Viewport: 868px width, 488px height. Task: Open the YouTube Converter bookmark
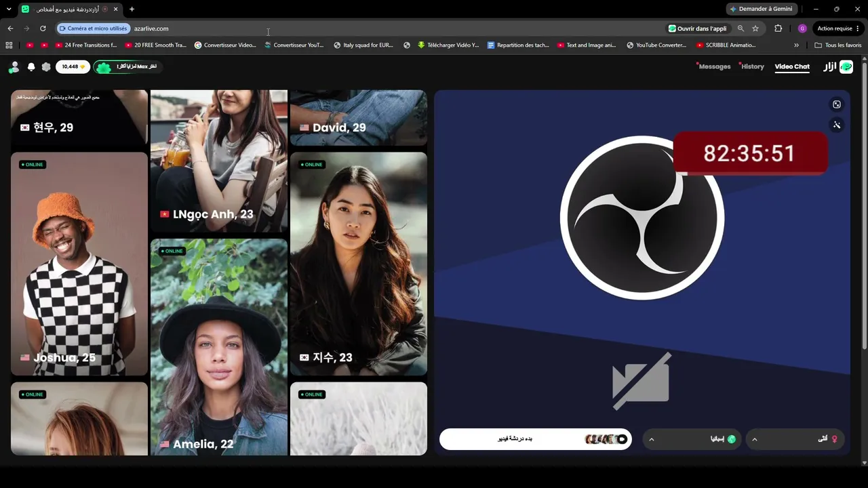(x=656, y=45)
